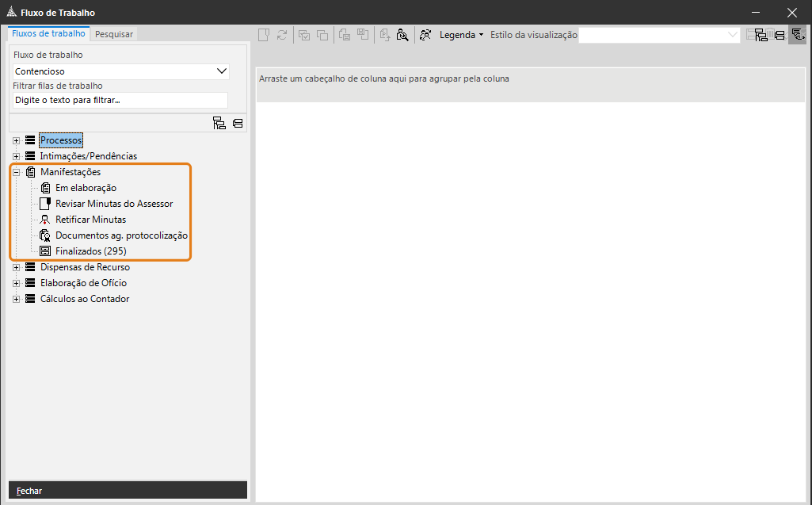Select Revisar Minutas do Assessor queue
The height and width of the screenshot is (505, 812).
click(113, 204)
